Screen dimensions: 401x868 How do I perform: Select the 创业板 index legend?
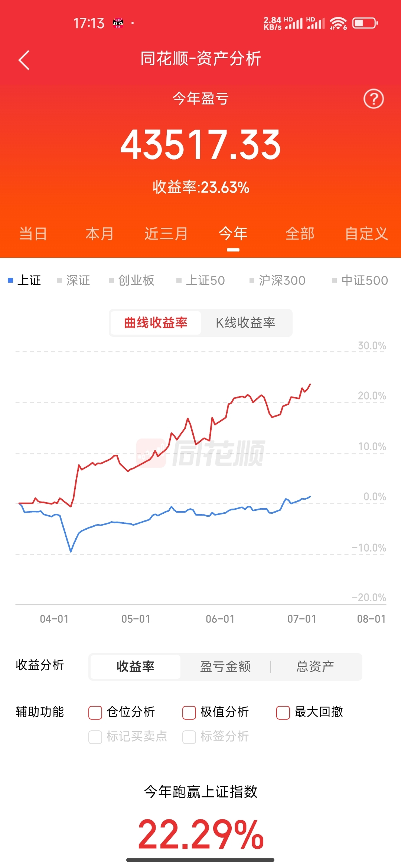(x=132, y=280)
